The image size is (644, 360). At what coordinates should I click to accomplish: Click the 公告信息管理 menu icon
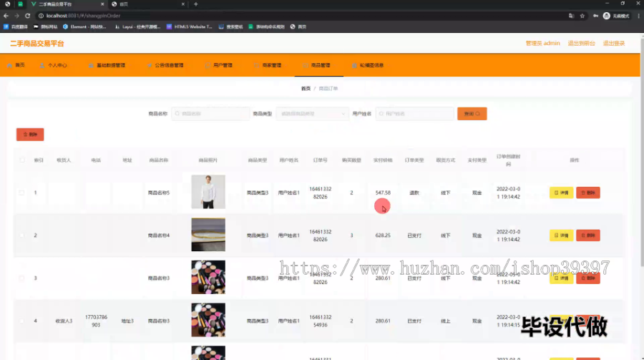tap(150, 65)
